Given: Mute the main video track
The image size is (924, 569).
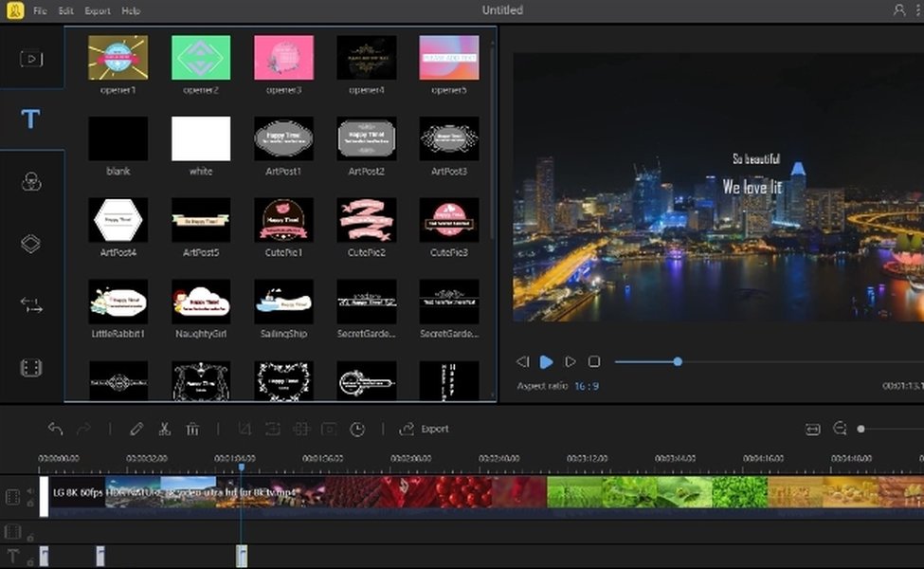Looking at the screenshot, I should pos(30,491).
